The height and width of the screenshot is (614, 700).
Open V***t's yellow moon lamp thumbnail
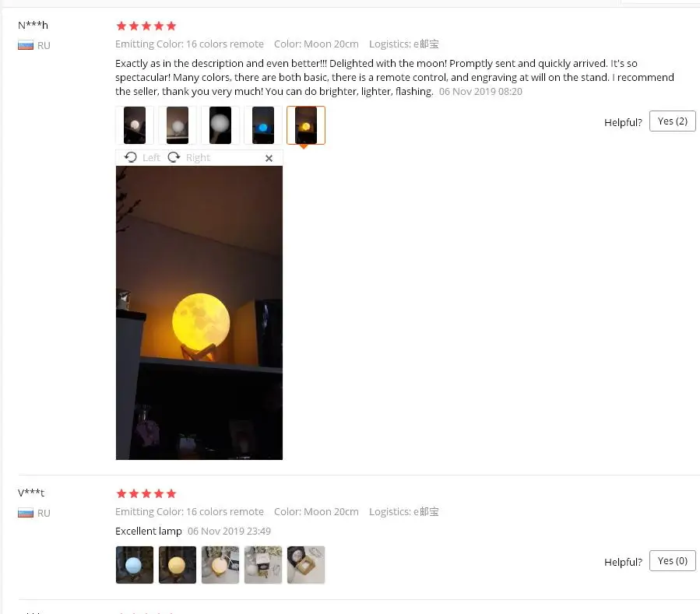(x=178, y=565)
